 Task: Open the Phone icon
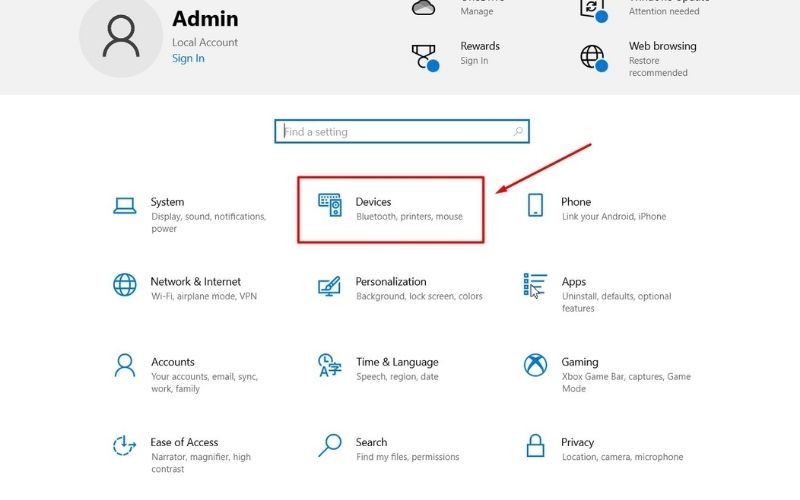(535, 205)
